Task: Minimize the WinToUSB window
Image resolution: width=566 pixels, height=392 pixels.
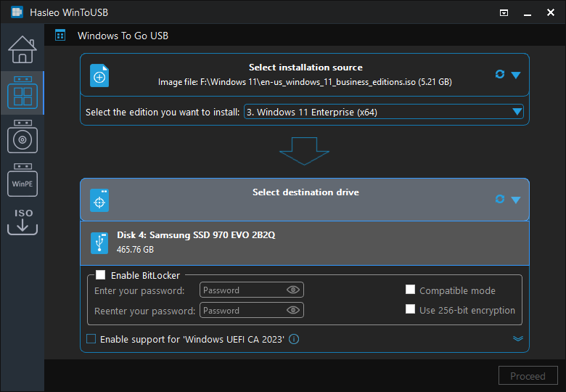Action: coord(528,14)
